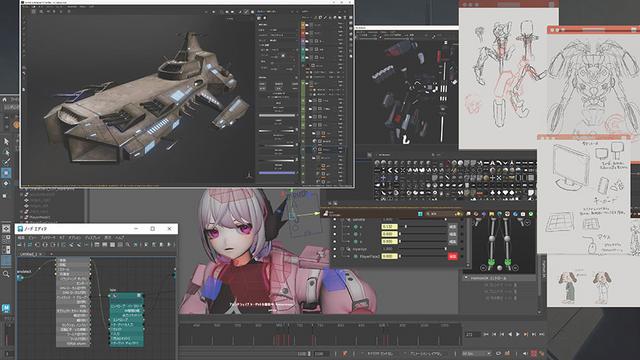Viewport: 640px width, 360px height.
Task: Activate the highlighted Move tool in the toolbox
Action: click(6, 173)
